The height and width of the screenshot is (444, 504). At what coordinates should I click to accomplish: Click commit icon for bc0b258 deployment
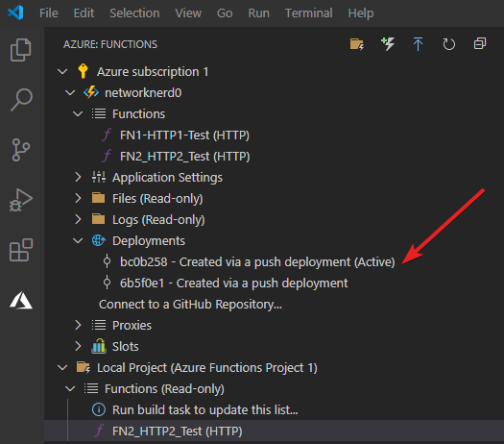tap(107, 261)
